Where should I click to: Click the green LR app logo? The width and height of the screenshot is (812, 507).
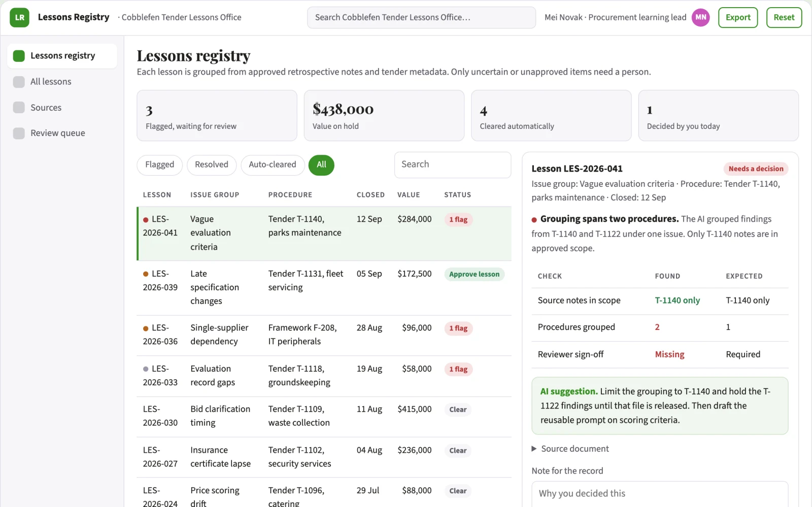coord(19,17)
